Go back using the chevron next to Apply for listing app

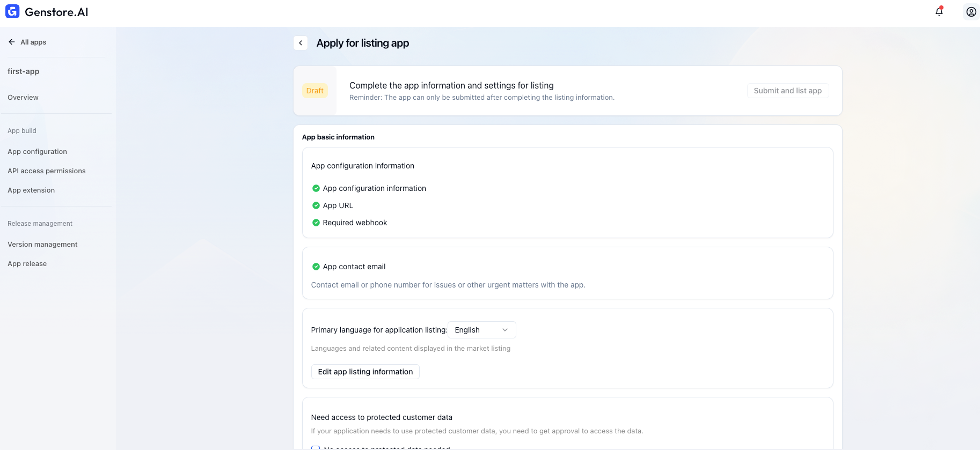pos(301,43)
